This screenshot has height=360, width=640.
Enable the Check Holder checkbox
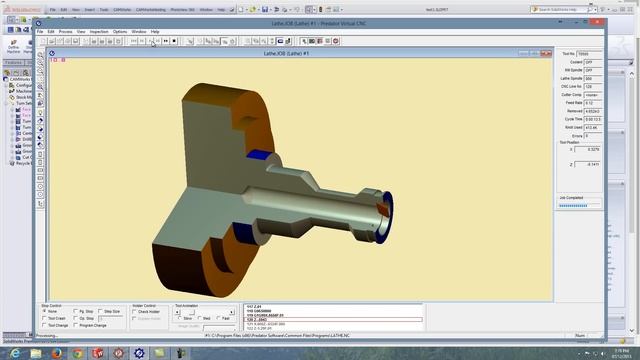coord(134,311)
